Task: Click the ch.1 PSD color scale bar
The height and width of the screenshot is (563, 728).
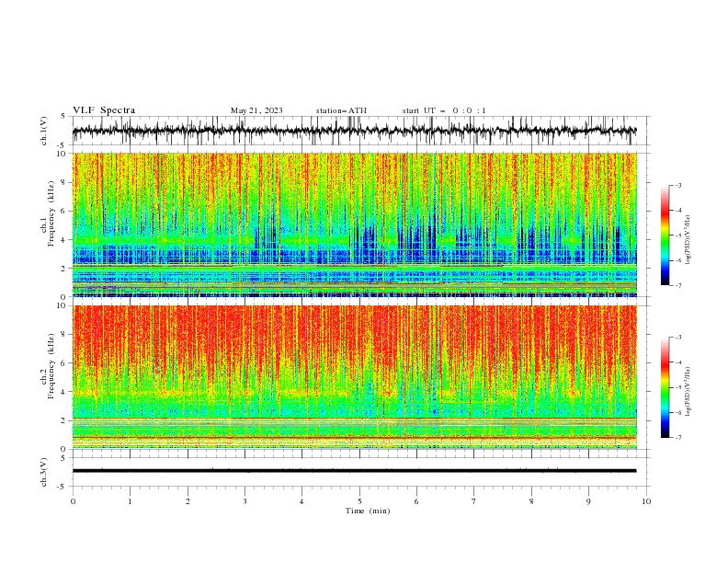Action: pos(665,236)
